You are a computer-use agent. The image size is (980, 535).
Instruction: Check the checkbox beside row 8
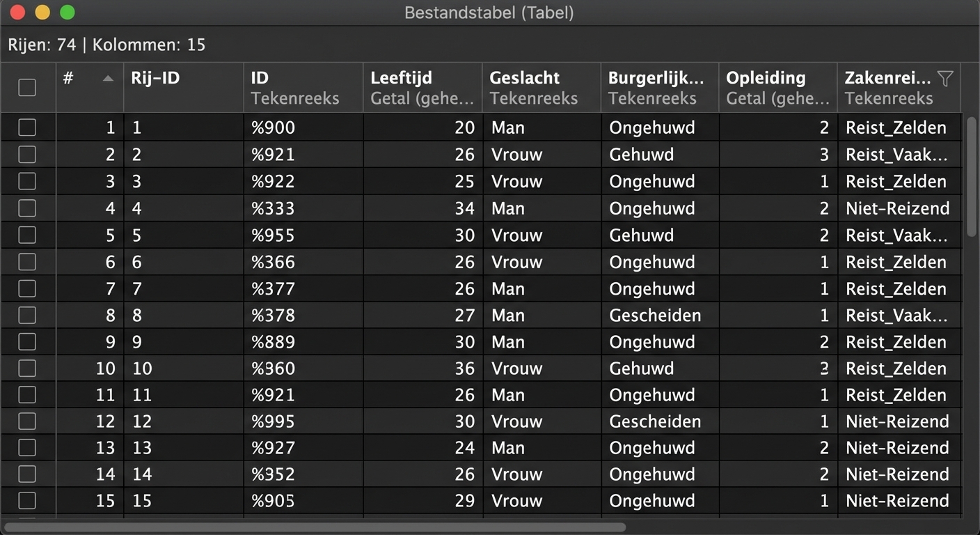point(26,315)
